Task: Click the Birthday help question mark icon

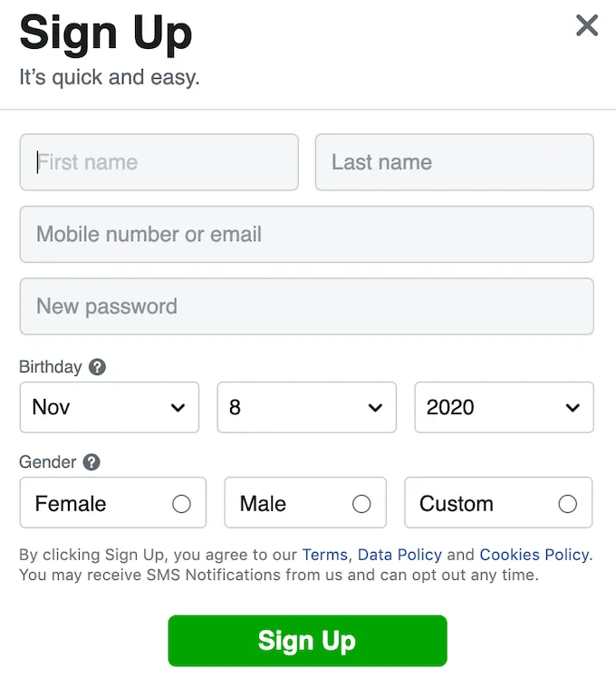Action: [x=98, y=367]
